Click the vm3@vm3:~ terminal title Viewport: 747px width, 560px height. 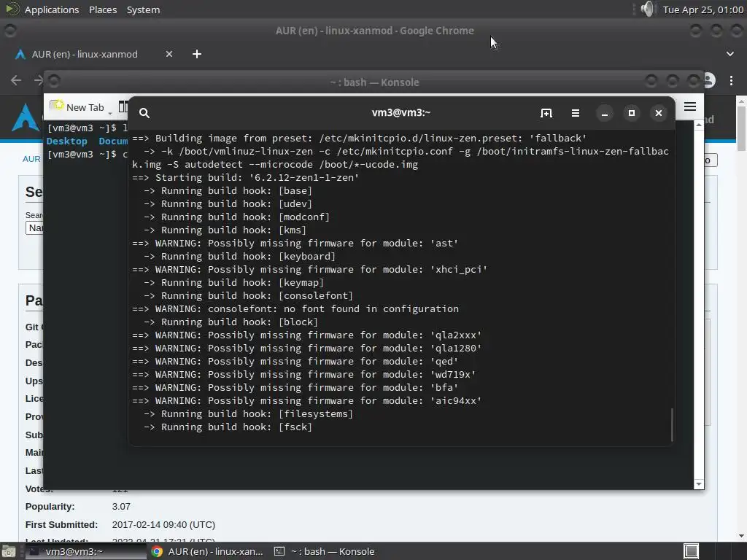pyautogui.click(x=401, y=112)
